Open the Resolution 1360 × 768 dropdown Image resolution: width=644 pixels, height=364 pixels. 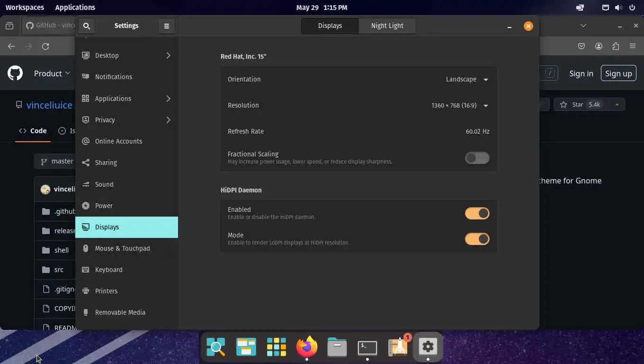coord(459,105)
